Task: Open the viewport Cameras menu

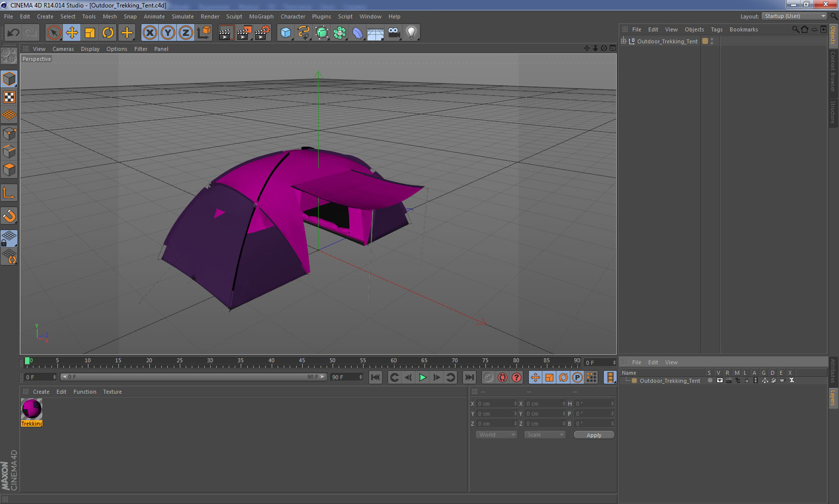Action: [63, 49]
